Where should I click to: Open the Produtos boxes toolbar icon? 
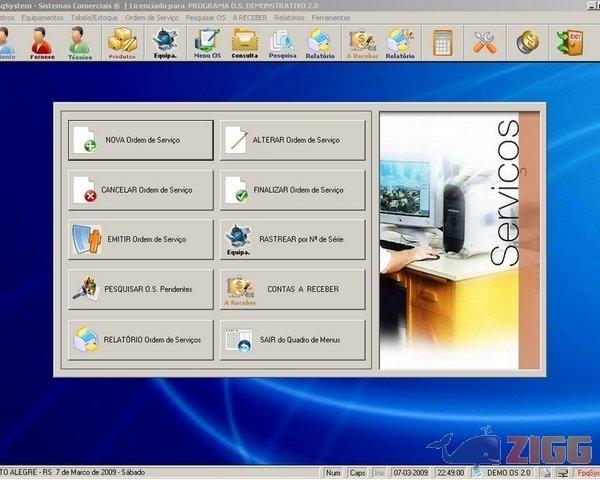122,43
